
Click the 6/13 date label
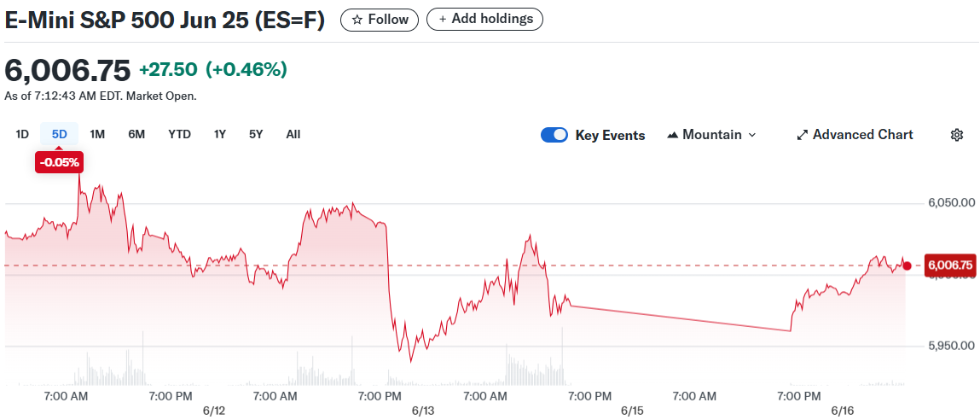[x=423, y=411]
